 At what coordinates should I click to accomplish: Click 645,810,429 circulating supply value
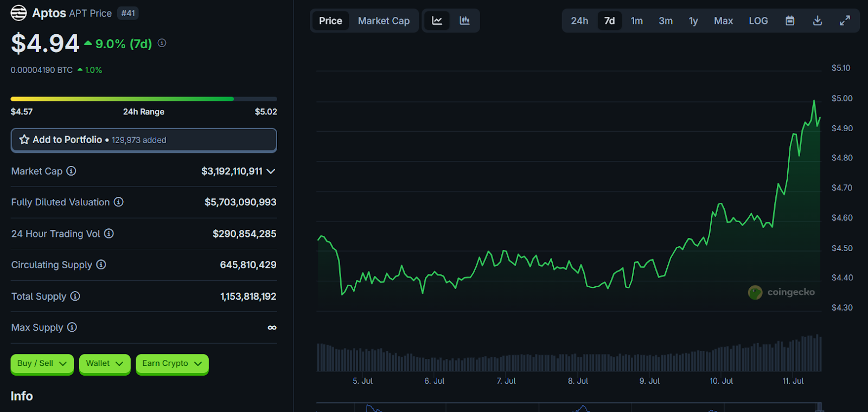(x=248, y=265)
